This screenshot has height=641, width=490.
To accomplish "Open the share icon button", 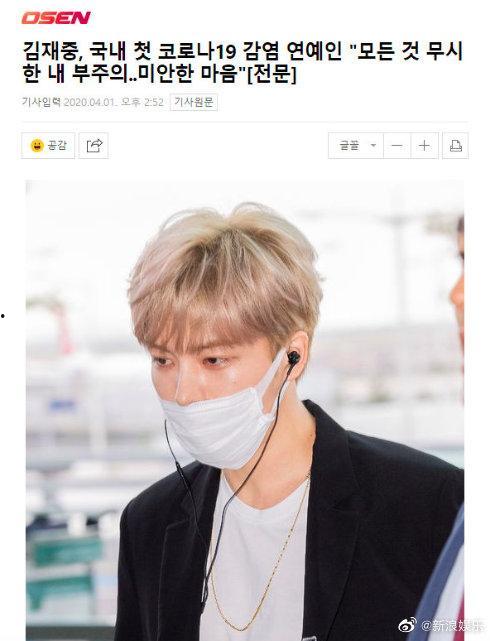I will click(94, 146).
